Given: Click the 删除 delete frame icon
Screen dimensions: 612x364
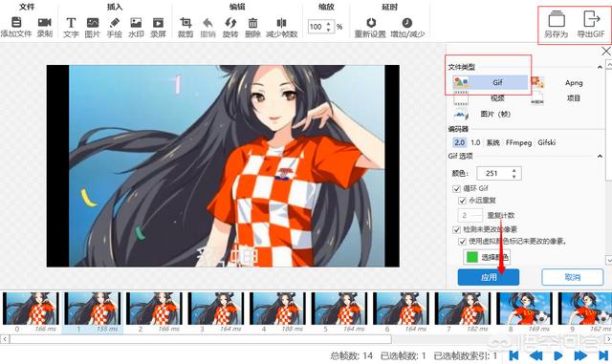Looking at the screenshot, I should 252,23.
